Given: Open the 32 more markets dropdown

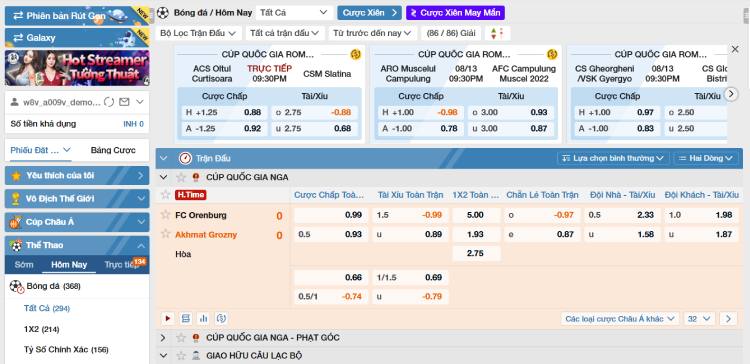Looking at the screenshot, I should [x=699, y=319].
